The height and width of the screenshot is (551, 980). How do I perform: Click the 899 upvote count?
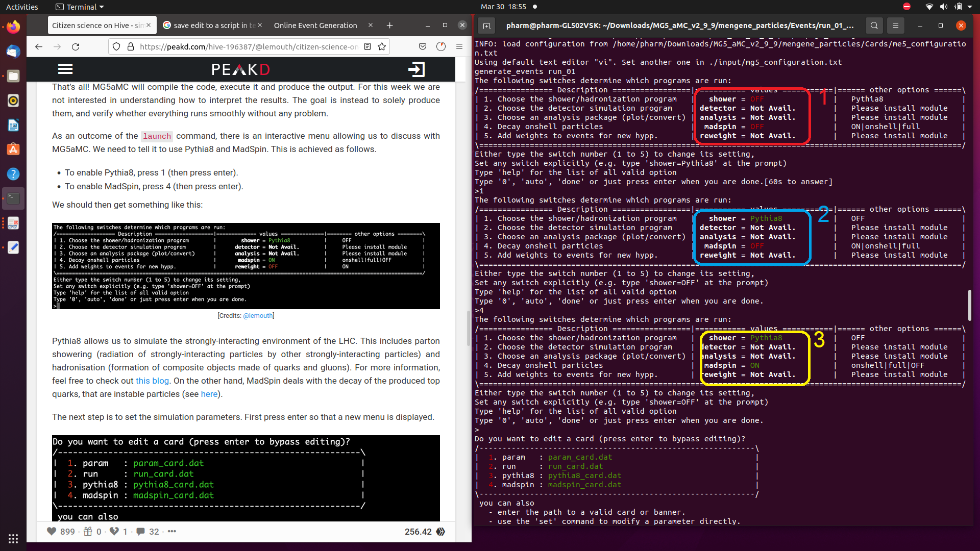[67, 532]
